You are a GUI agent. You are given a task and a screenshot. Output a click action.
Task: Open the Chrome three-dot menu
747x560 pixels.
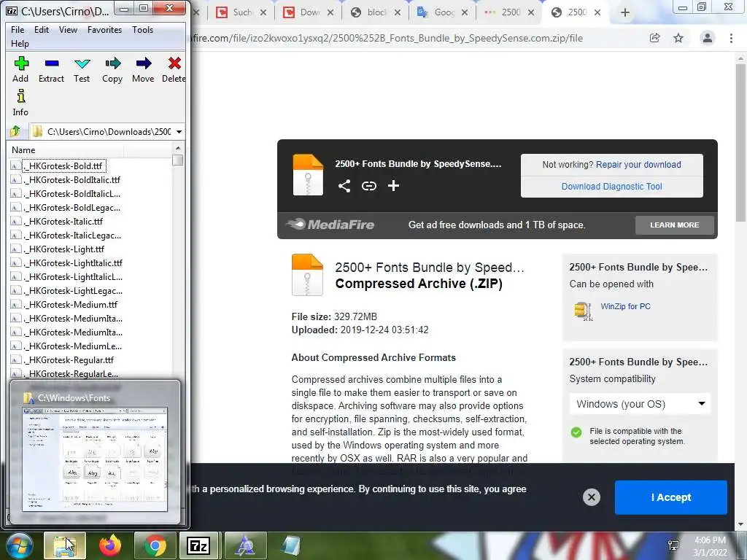point(731,38)
